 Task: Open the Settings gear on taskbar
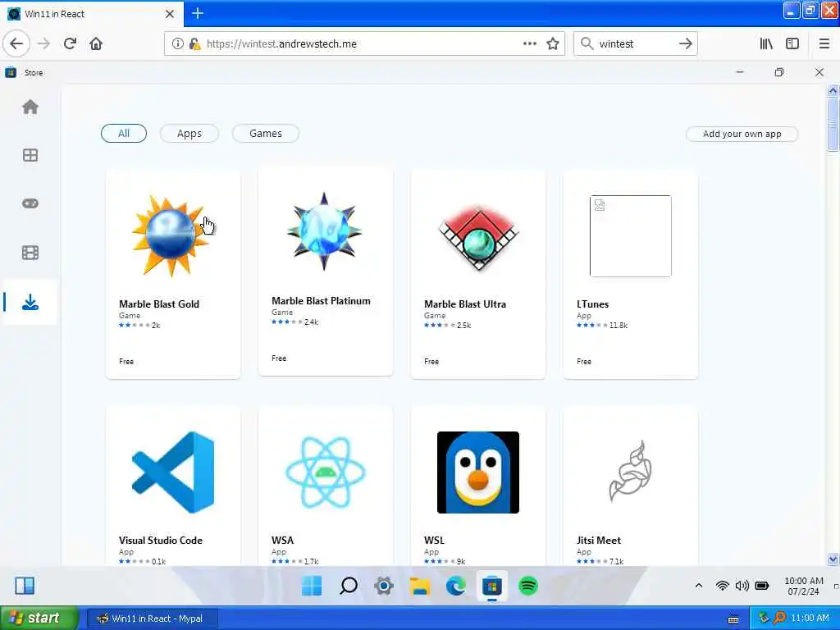(x=384, y=586)
